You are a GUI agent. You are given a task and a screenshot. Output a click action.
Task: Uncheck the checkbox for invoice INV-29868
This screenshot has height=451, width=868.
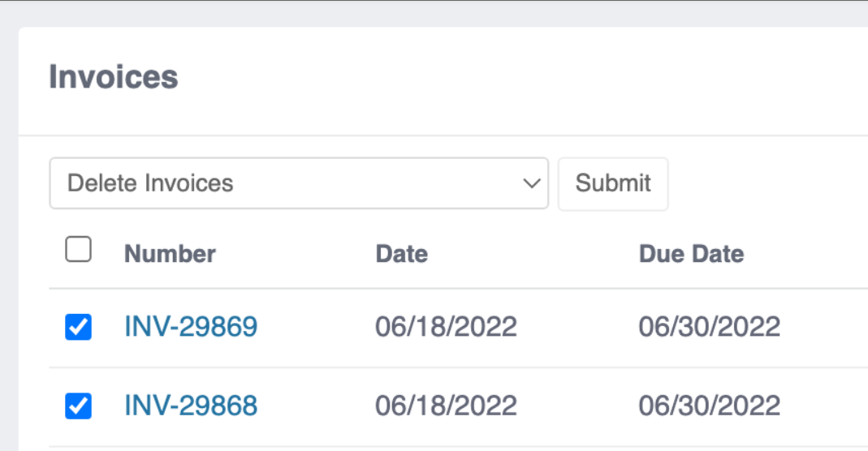[78, 406]
